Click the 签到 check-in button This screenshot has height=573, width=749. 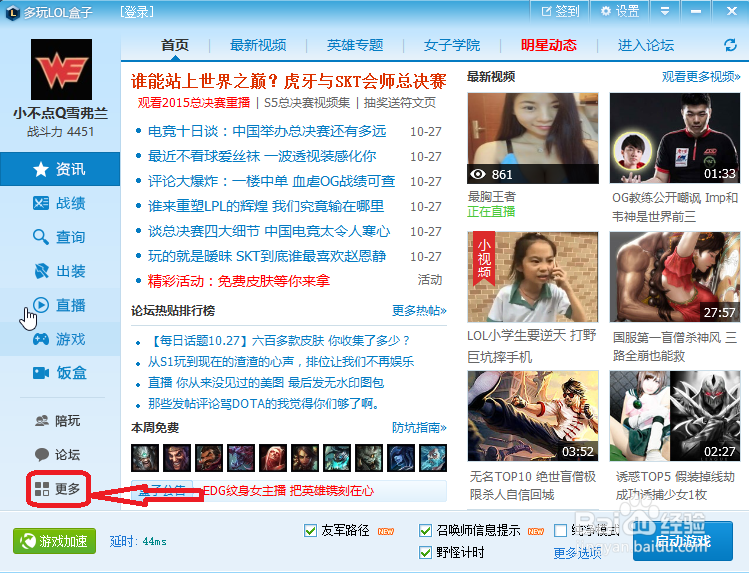pyautogui.click(x=560, y=11)
